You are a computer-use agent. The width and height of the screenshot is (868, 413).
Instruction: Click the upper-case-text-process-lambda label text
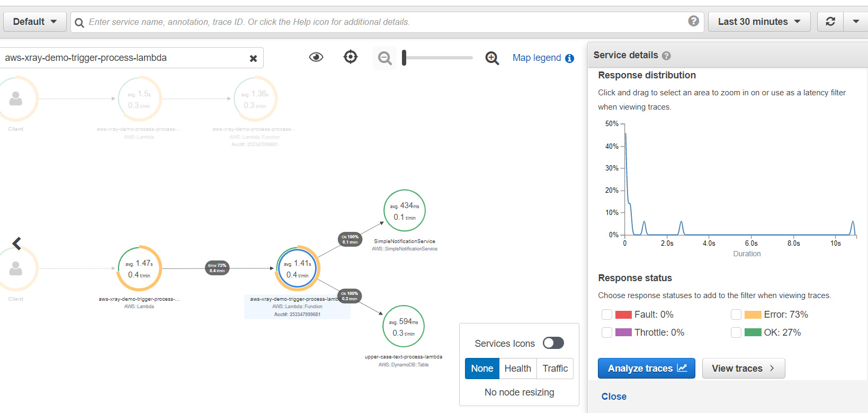pyautogui.click(x=404, y=357)
